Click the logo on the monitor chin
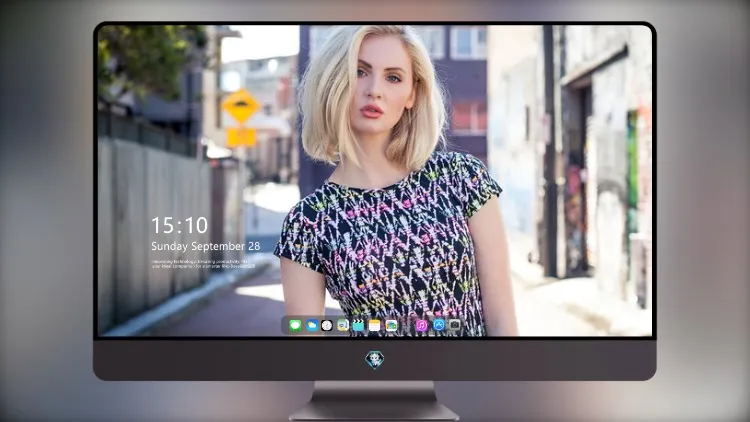Image resolution: width=750 pixels, height=422 pixels. [375, 360]
